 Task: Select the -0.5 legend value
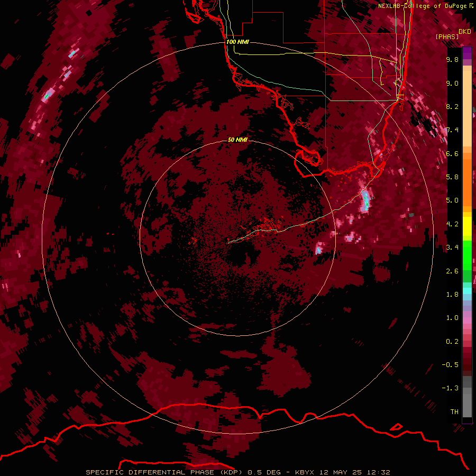[x=450, y=365]
